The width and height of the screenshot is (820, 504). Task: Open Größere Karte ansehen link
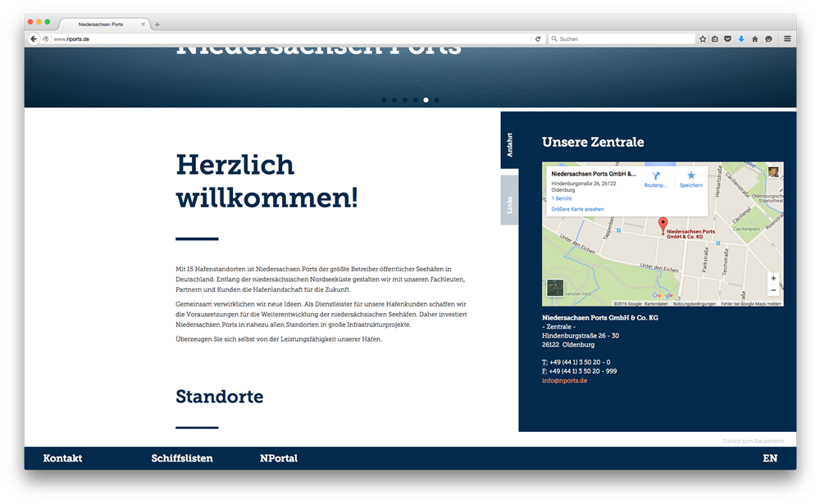pos(577,209)
